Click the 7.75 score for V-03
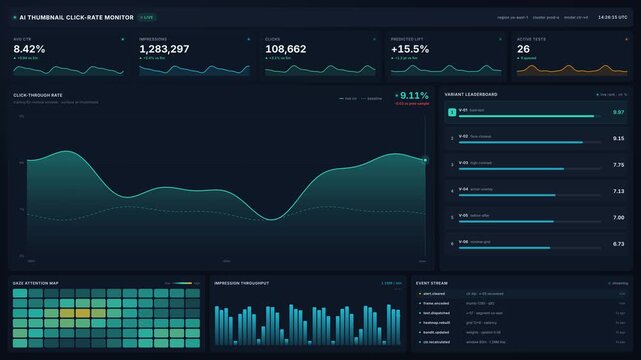Image resolution: width=641 pixels, height=360 pixels. tap(619, 165)
